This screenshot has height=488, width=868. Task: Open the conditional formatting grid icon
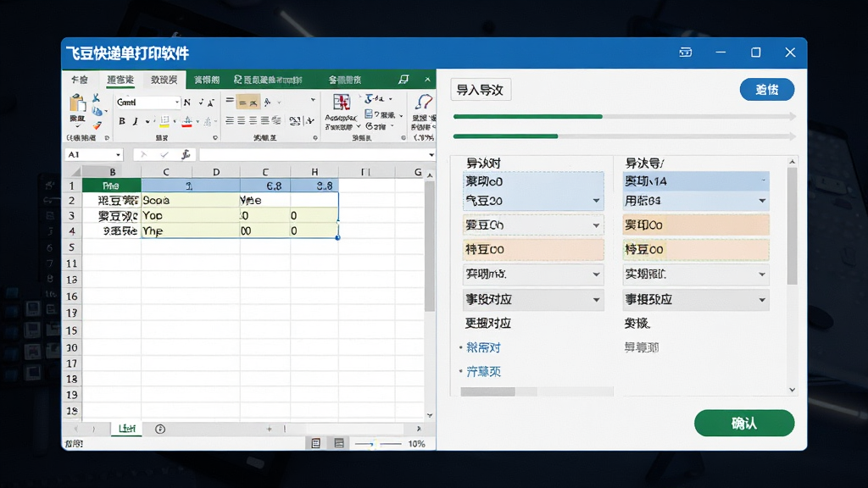[x=342, y=103]
